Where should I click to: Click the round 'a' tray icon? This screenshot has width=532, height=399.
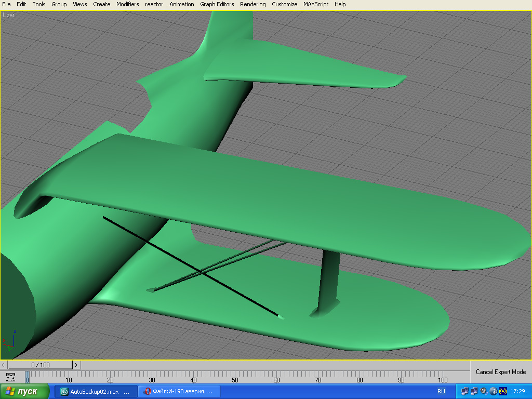tap(494, 392)
